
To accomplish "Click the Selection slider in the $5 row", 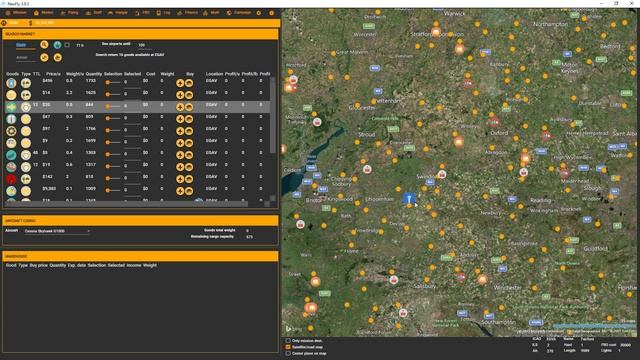I will [x=113, y=154].
